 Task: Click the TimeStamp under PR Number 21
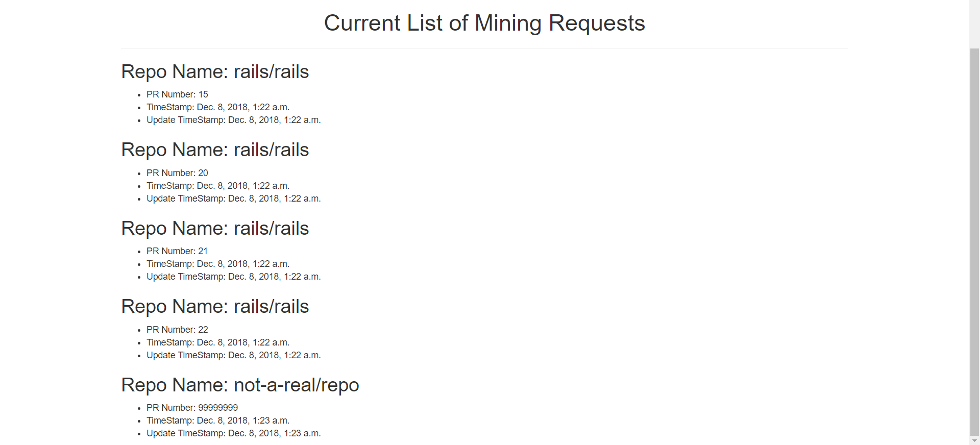click(218, 264)
